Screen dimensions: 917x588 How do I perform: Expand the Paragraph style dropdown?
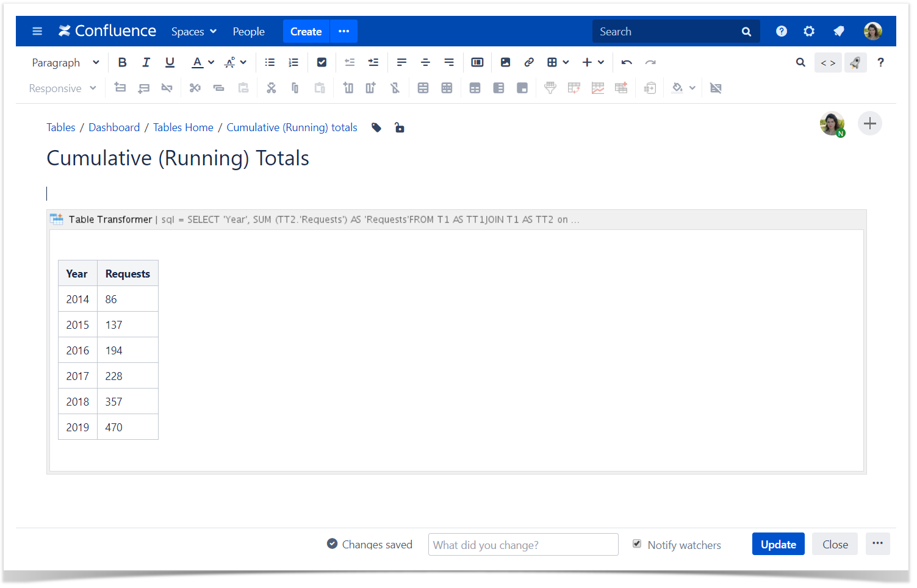click(x=65, y=62)
